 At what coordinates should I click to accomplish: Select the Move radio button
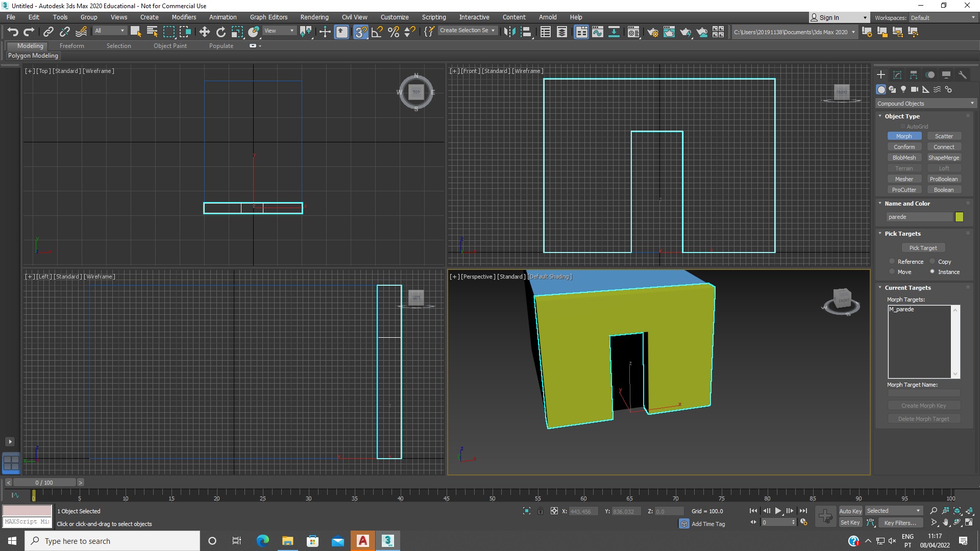pos(892,271)
